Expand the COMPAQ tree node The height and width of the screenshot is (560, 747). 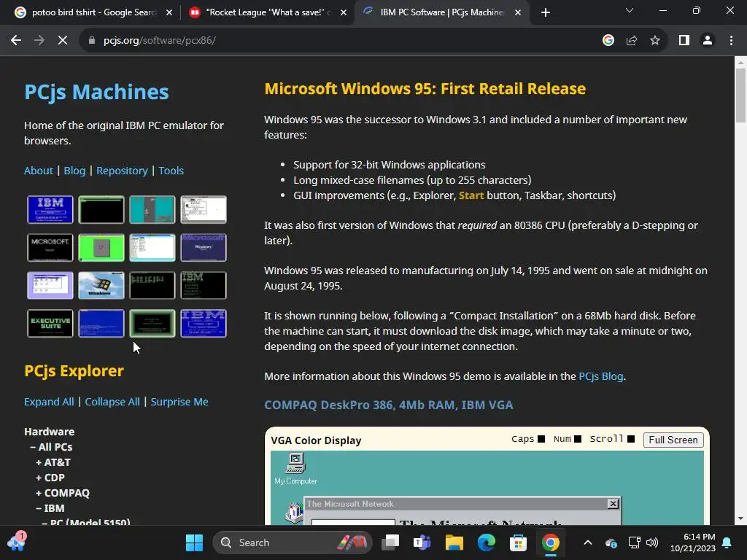[x=63, y=493]
